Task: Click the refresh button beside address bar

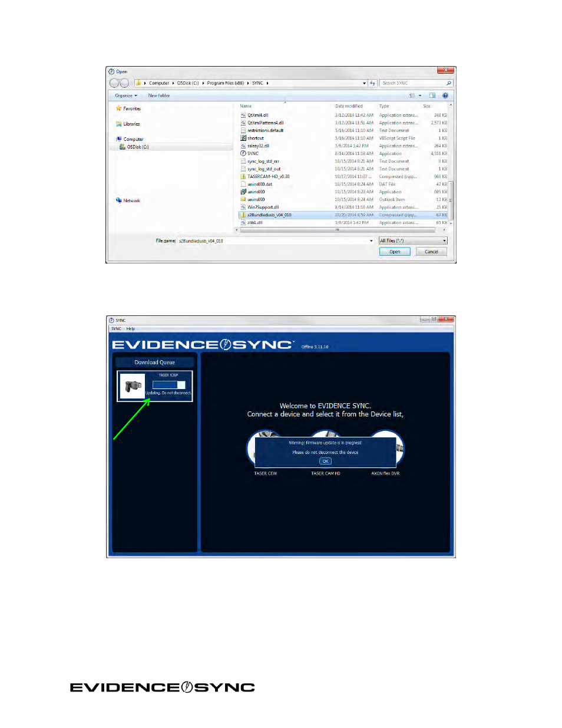Action: click(x=372, y=83)
